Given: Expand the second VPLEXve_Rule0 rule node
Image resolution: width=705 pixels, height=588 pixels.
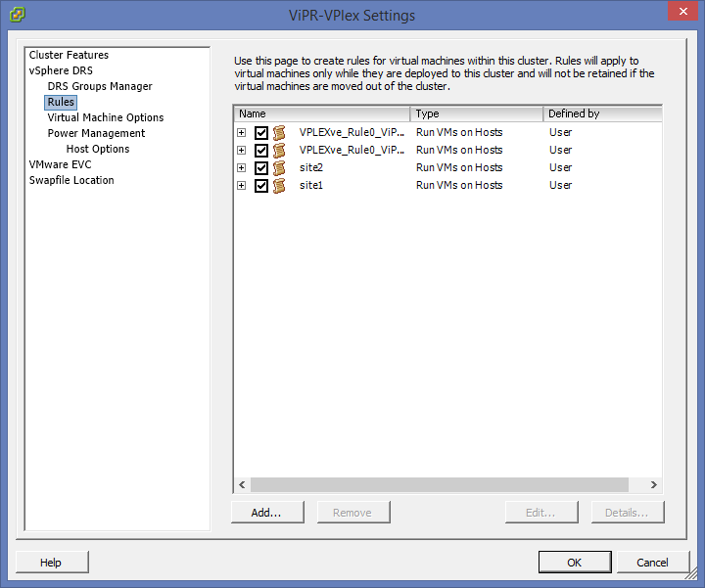Looking at the screenshot, I should click(242, 151).
